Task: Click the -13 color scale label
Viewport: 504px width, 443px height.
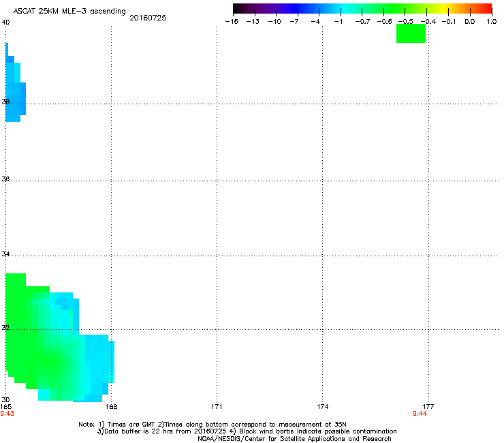Action: 253,22
